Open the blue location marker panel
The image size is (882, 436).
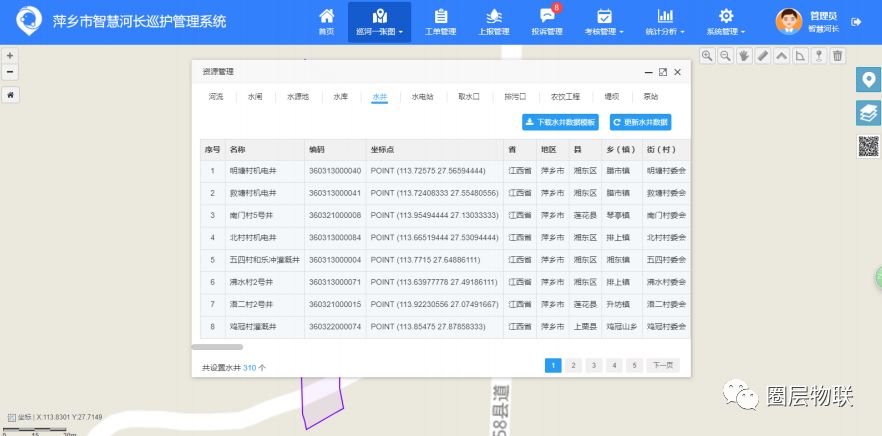pyautogui.click(x=868, y=80)
